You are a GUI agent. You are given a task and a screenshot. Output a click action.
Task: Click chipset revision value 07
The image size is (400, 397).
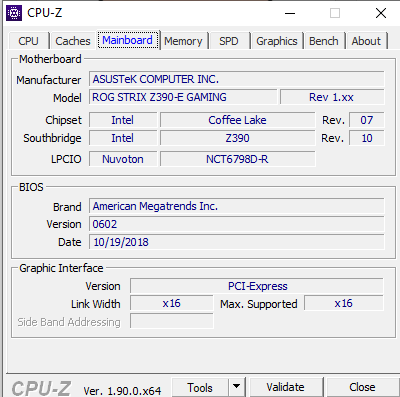pyautogui.click(x=367, y=120)
